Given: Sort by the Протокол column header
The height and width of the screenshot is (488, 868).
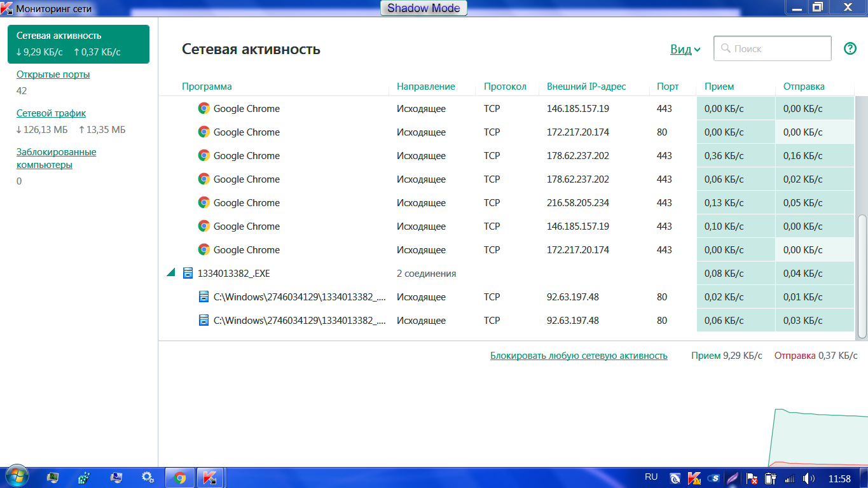Looking at the screenshot, I should pos(505,87).
